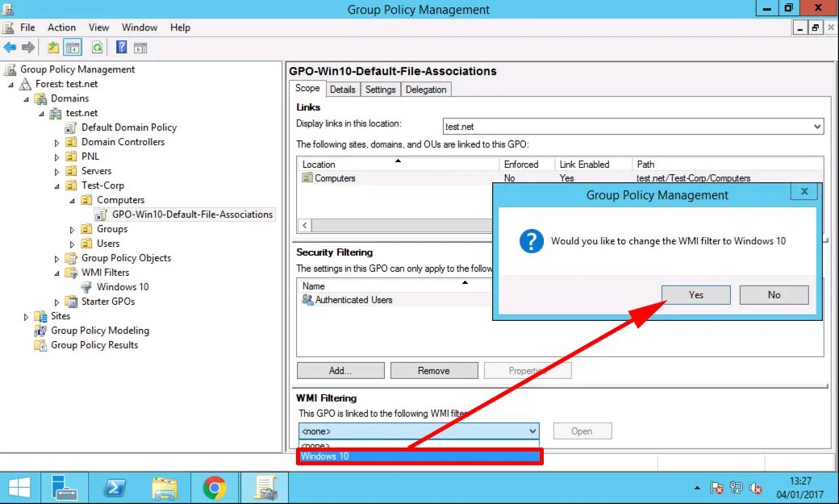Select the Servers OU
This screenshot has width=839, height=504.
96,171
